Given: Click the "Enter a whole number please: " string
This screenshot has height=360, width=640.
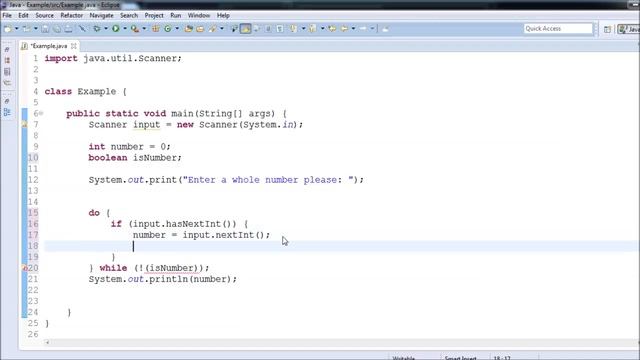Looking at the screenshot, I should [269, 180].
